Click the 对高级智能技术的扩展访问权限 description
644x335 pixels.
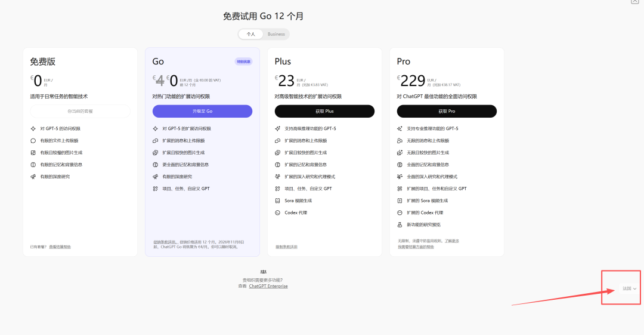308,96
